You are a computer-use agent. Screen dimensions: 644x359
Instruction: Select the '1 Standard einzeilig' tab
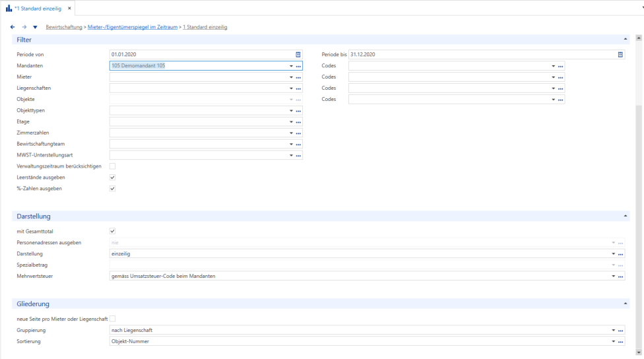tap(38, 8)
